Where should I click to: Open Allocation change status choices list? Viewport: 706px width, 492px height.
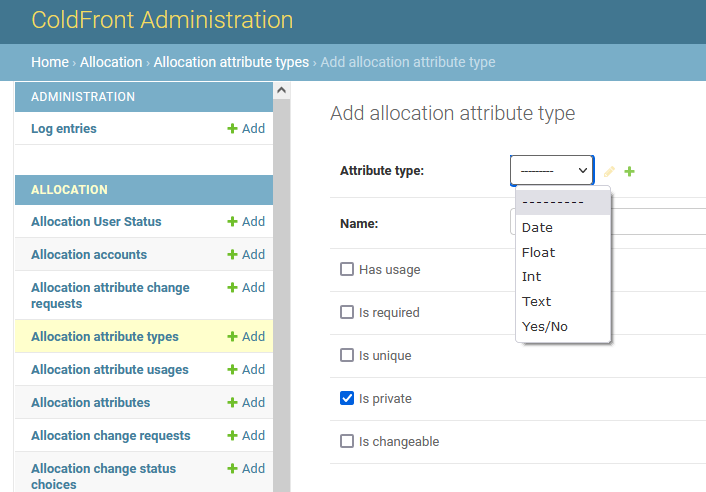click(x=104, y=476)
